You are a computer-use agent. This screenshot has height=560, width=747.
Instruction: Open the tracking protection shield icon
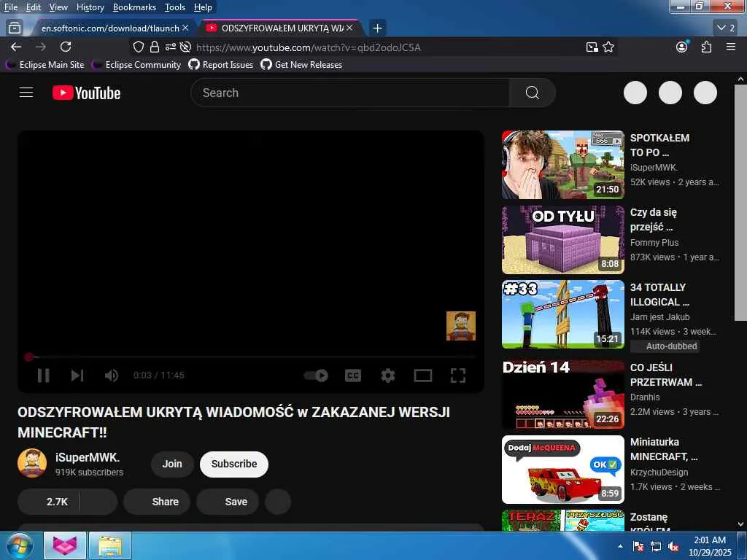point(138,47)
